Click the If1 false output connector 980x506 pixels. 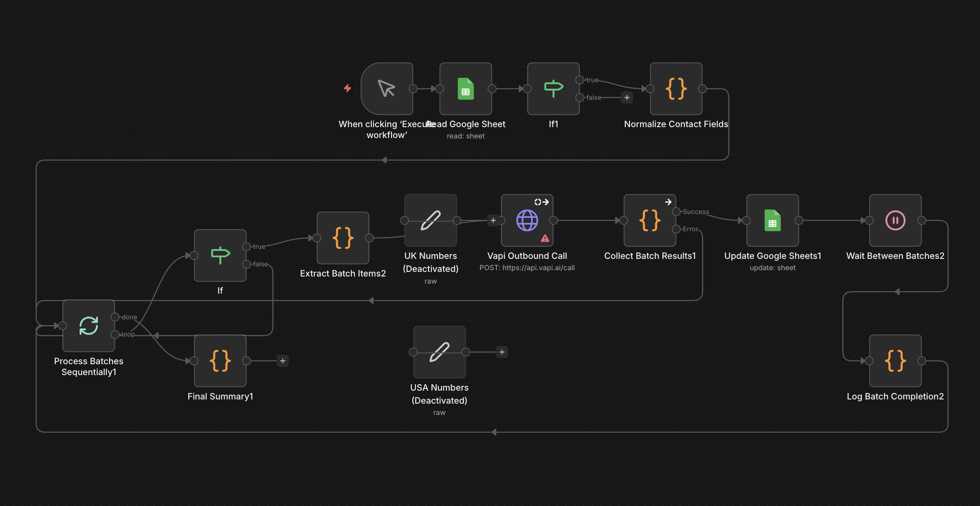[580, 97]
